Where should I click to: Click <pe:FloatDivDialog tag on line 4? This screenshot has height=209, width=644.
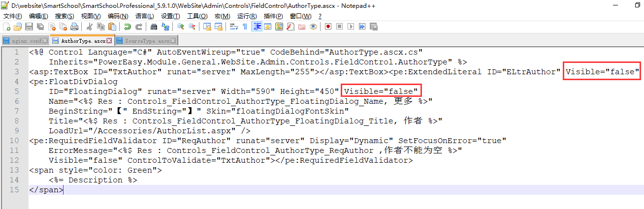pyautogui.click(x=73, y=82)
